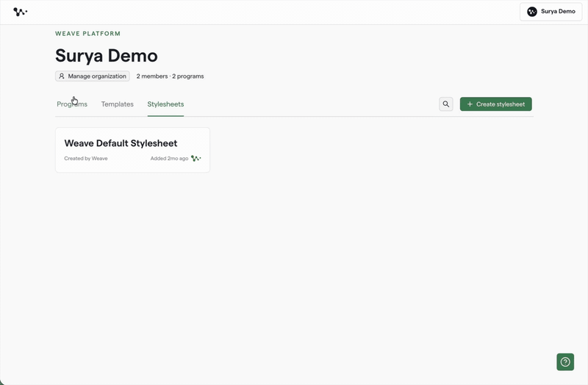Open the Weave Default Stylesheet card
Image resolution: width=588 pixels, height=385 pixels.
pyautogui.click(x=133, y=150)
